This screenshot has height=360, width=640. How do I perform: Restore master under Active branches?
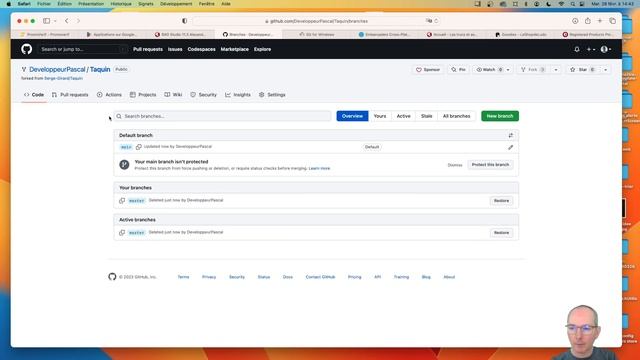501,232
